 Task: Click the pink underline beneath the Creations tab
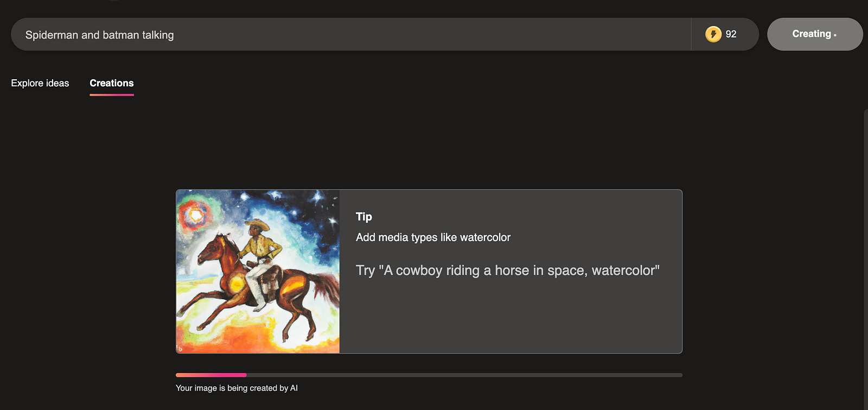111,95
